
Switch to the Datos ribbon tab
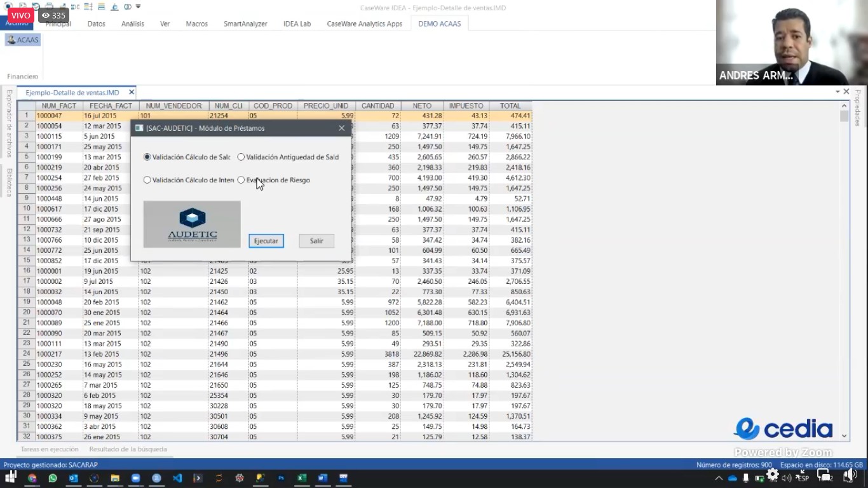97,24
